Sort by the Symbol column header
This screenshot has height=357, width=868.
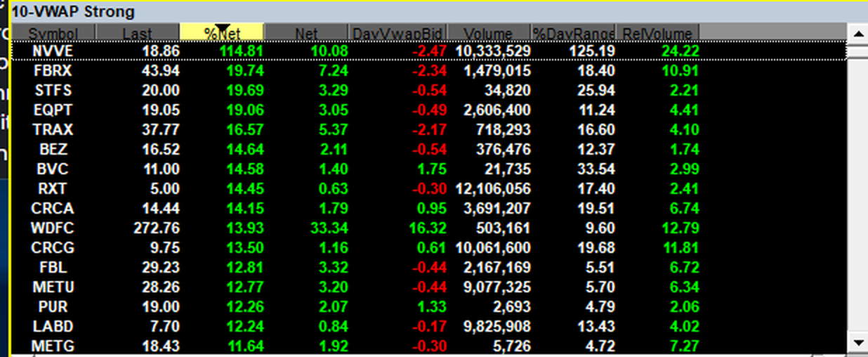point(53,32)
